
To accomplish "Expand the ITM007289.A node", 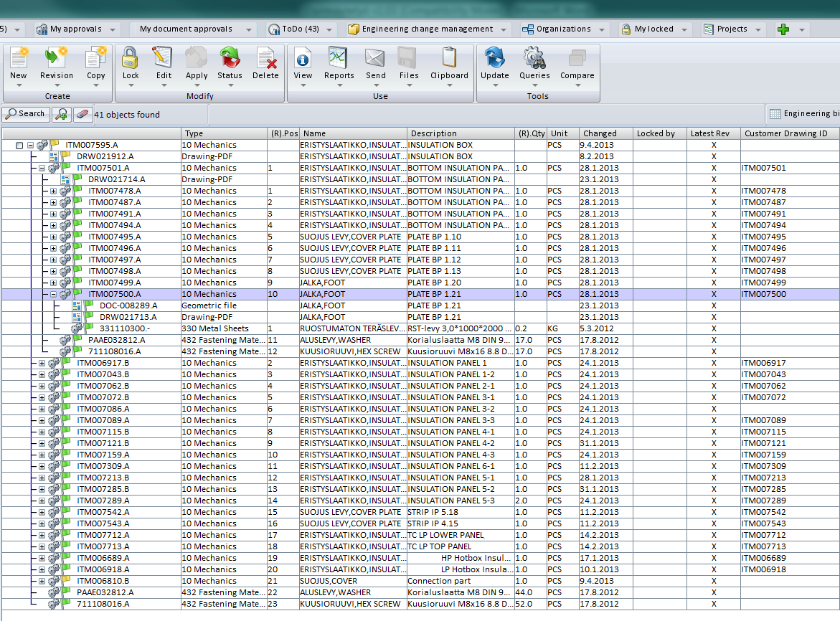I will [42, 501].
